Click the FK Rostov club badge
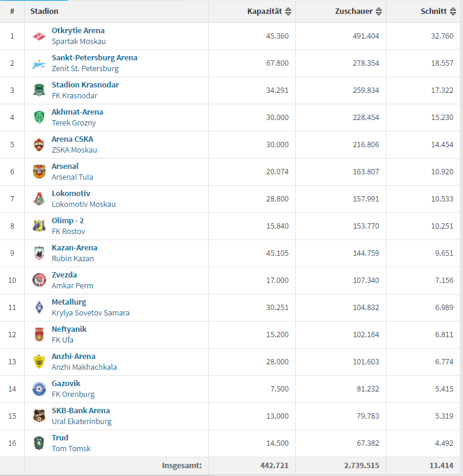The height and width of the screenshot is (476, 463). point(39,226)
